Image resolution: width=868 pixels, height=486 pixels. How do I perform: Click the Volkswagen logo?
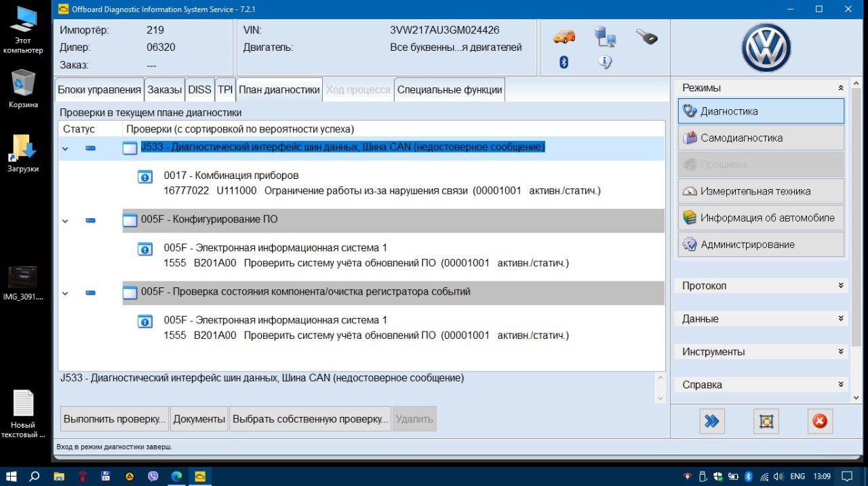pyautogui.click(x=766, y=47)
